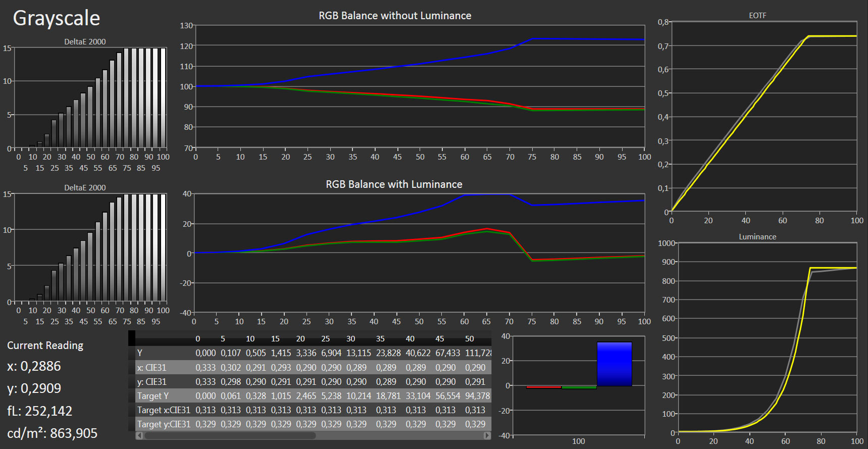Screen dimensions: 868x449
Task: Select the x: CIE31 row label
Action: 151,368
